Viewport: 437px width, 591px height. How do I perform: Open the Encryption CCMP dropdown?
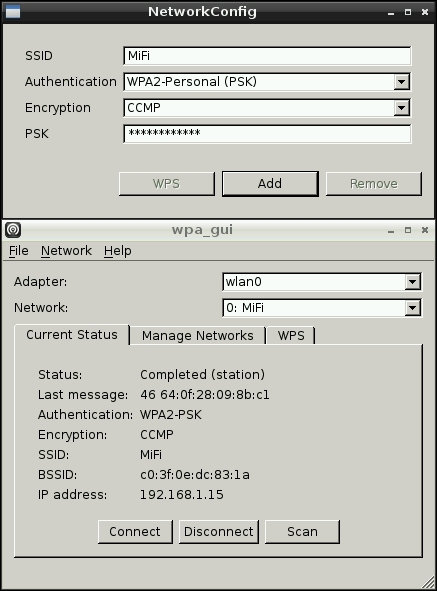coord(402,108)
